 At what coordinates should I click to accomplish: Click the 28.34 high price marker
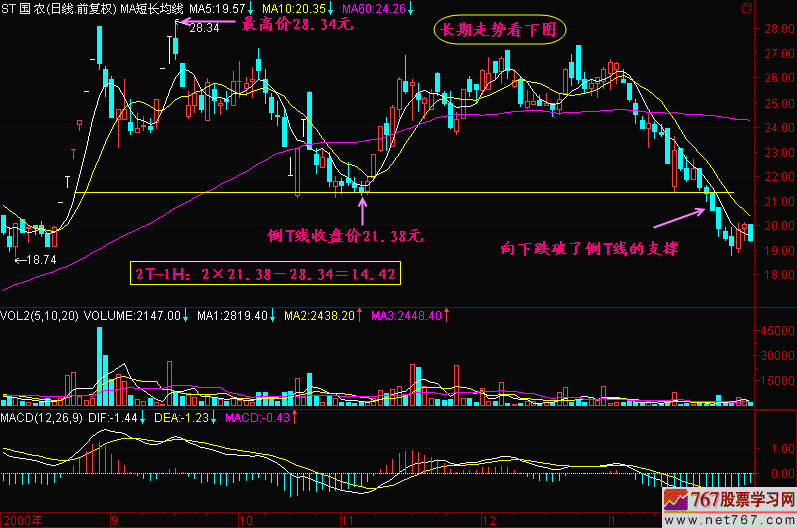point(203,28)
